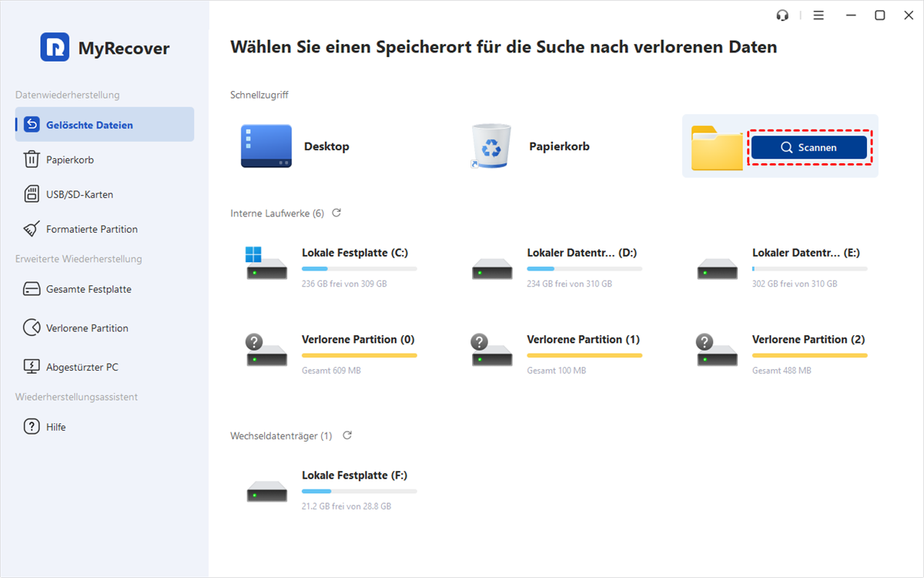924x578 pixels.
Task: Open USB/SD-Karten recovery option
Action: coord(79,194)
